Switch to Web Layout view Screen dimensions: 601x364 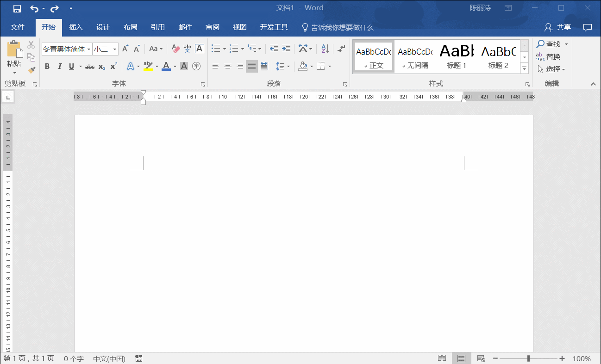pos(481,358)
